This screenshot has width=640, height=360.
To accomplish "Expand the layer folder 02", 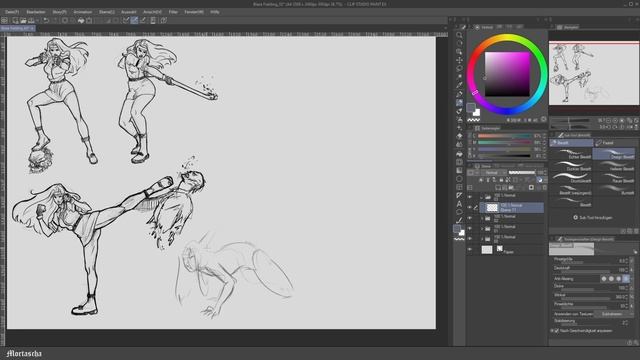I will [482, 218].
